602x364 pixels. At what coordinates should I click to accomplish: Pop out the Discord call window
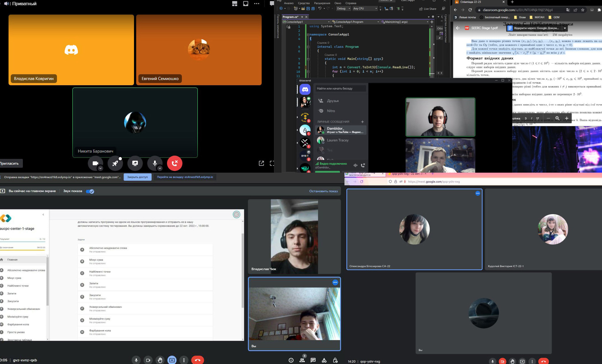261,163
